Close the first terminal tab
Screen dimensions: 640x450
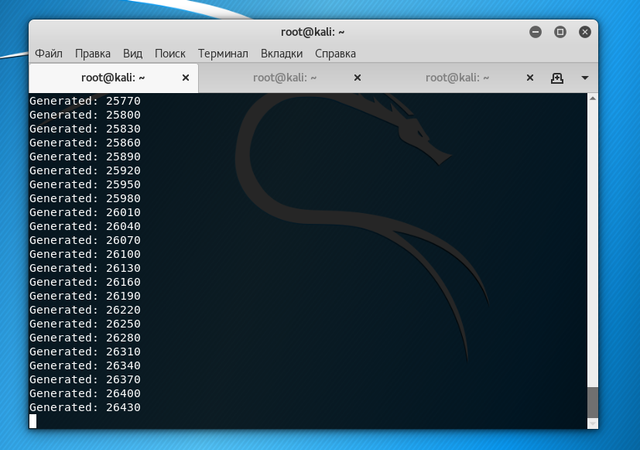tap(185, 78)
